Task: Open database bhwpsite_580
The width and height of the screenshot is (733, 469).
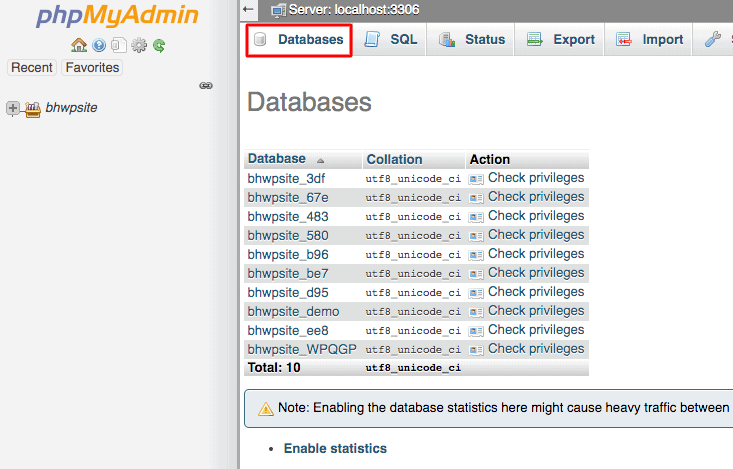Action: pyautogui.click(x=288, y=236)
